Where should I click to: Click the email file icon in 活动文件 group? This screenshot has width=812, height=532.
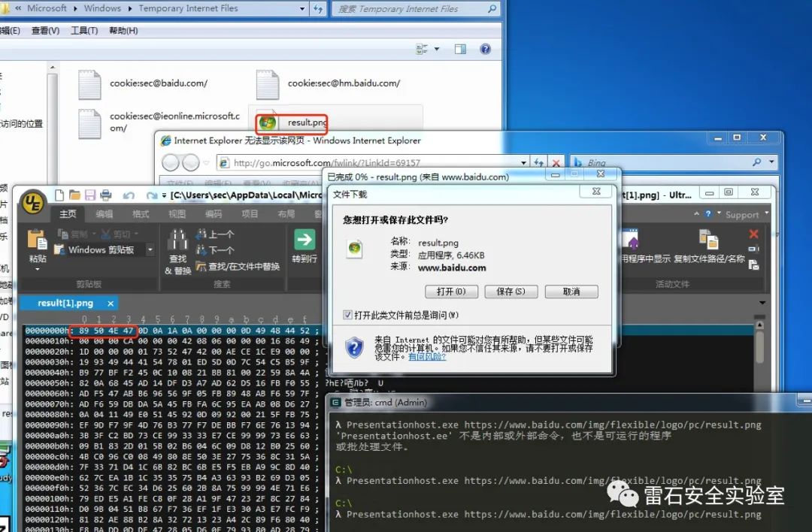tap(753, 265)
